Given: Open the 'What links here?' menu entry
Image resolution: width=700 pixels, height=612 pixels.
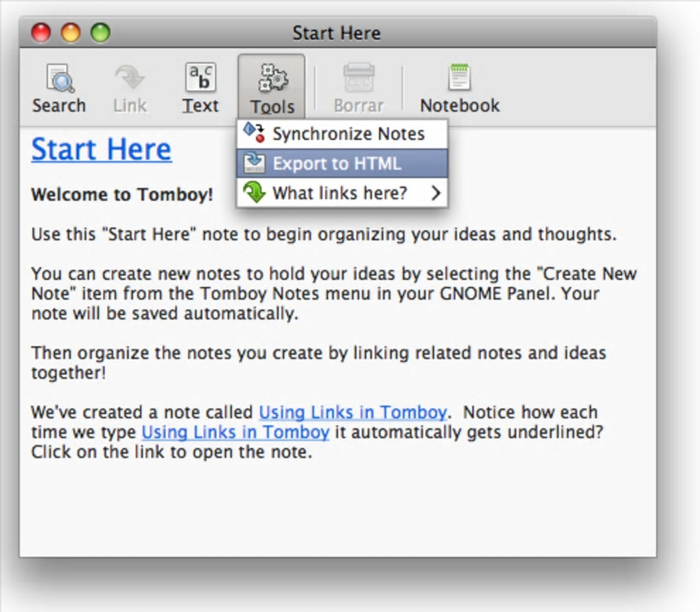Looking at the screenshot, I should pyautogui.click(x=342, y=193).
